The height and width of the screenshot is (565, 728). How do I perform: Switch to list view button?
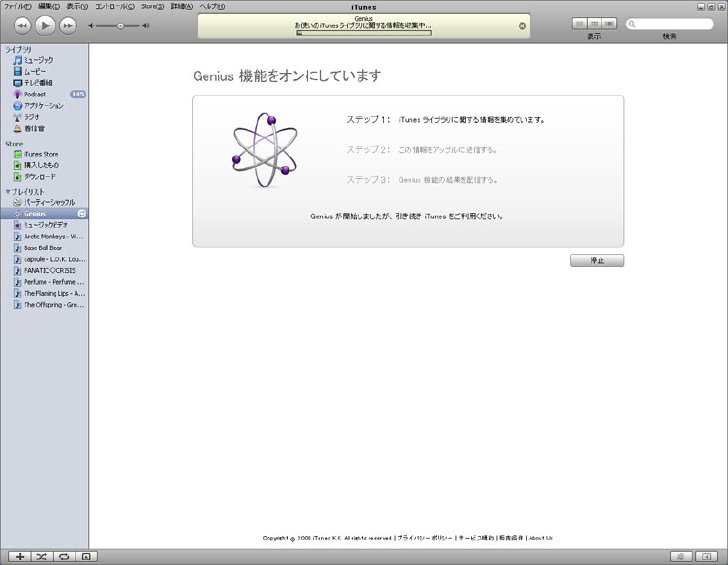pyautogui.click(x=579, y=24)
